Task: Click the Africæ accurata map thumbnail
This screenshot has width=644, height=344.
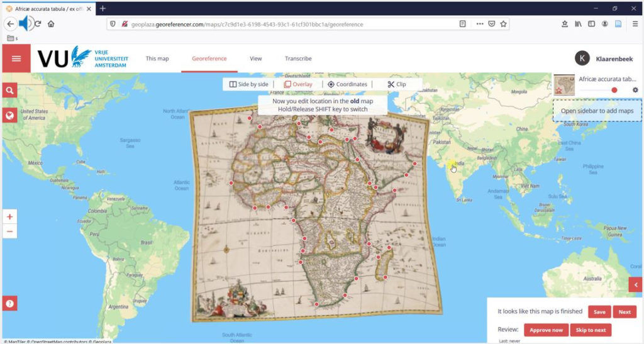Action: (564, 85)
